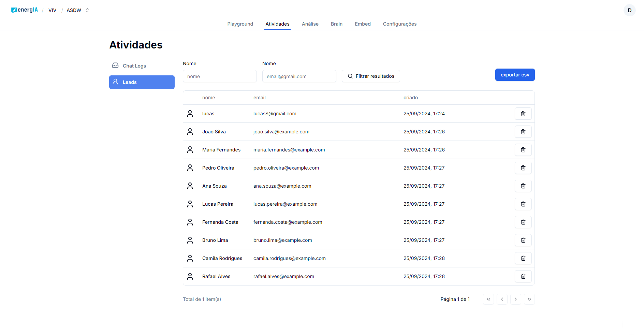Click the energIA logo
The image size is (644, 336).
pyautogui.click(x=24, y=10)
